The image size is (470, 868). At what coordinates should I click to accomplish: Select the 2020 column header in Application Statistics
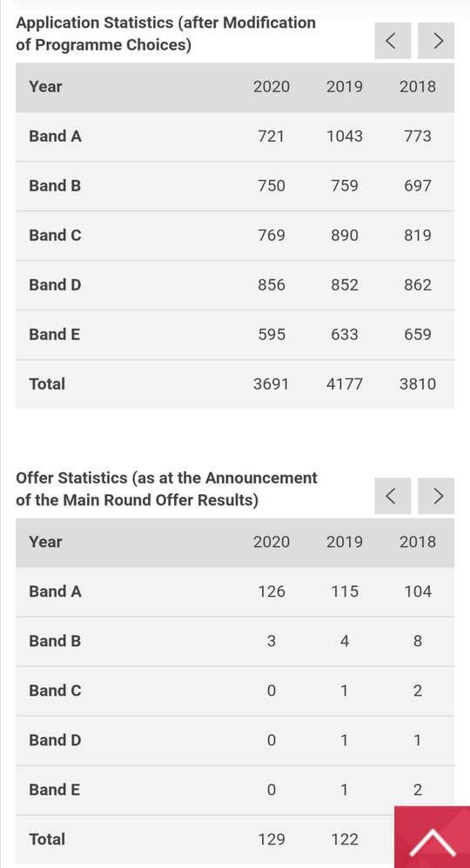(x=271, y=87)
